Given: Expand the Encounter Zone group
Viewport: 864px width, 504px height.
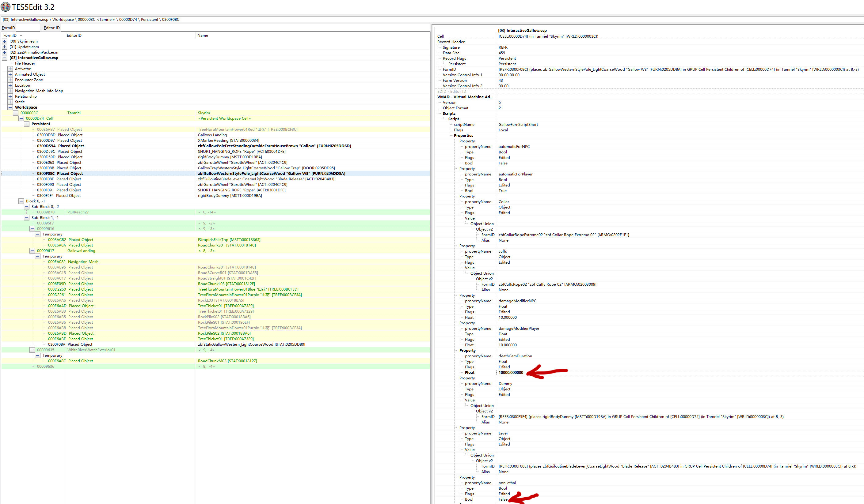Looking at the screenshot, I should pos(10,80).
